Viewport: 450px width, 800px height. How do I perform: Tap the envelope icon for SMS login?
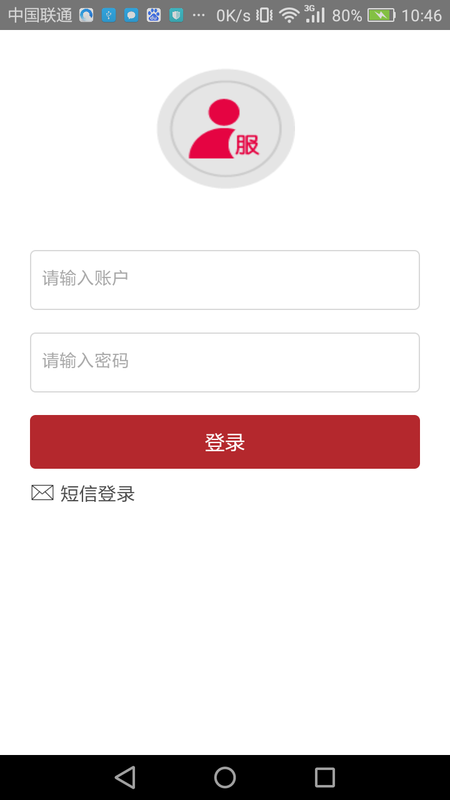[42, 493]
